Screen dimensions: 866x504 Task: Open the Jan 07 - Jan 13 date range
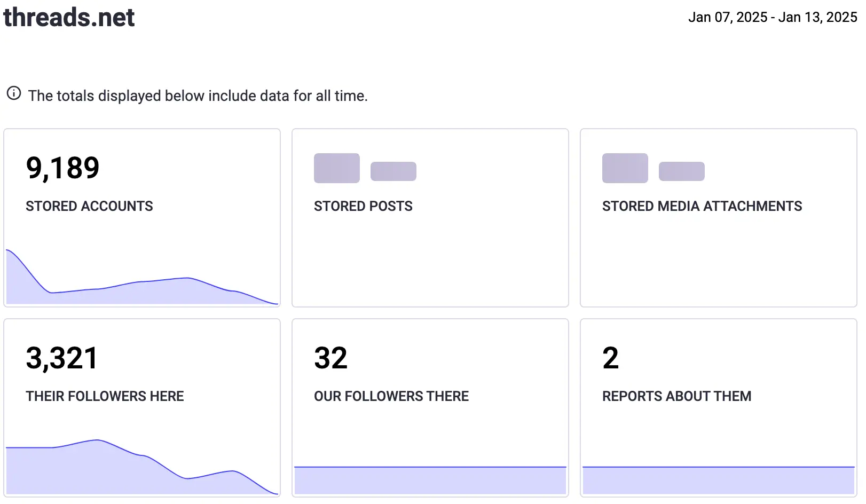[x=771, y=17]
